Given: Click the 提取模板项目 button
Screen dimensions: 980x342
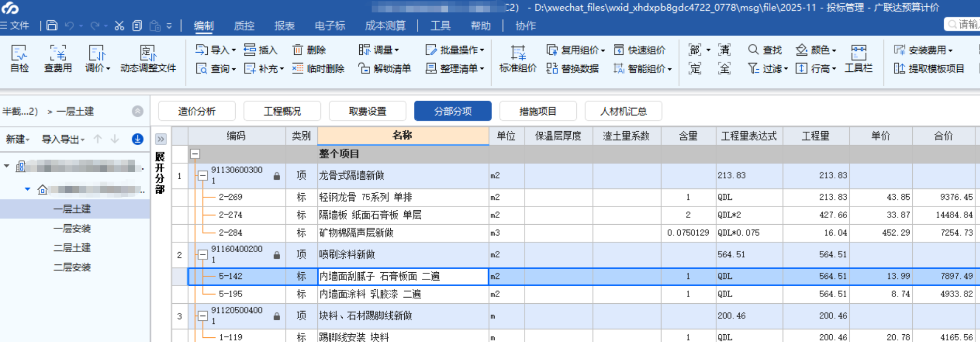Looking at the screenshot, I should [x=929, y=68].
